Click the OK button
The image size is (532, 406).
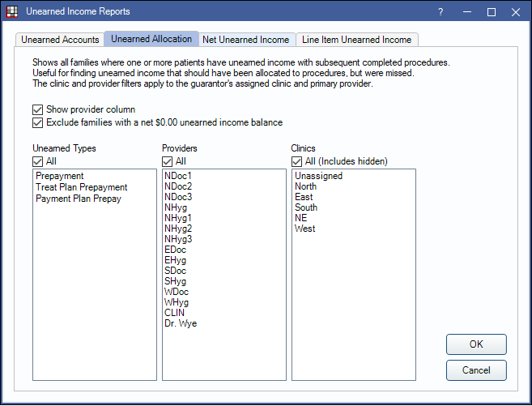point(476,344)
